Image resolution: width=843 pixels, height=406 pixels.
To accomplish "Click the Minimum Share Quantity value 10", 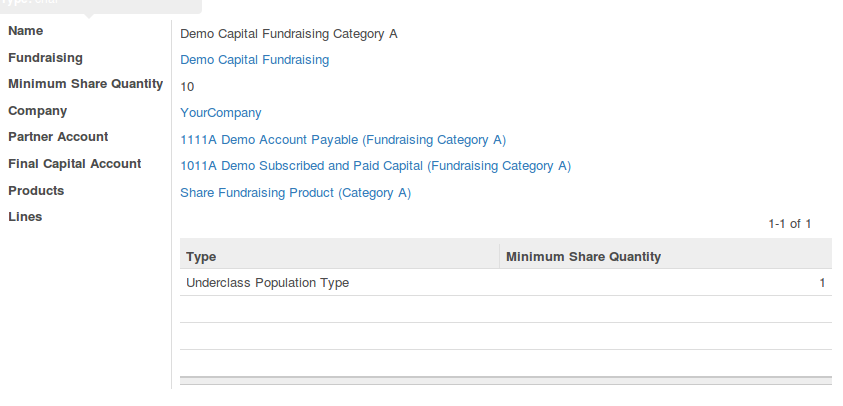I will click(x=187, y=87).
